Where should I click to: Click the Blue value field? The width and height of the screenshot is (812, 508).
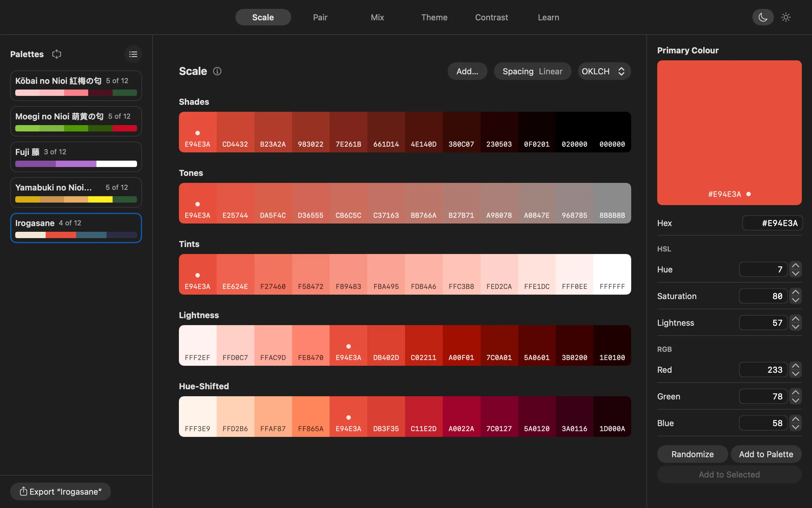click(763, 423)
